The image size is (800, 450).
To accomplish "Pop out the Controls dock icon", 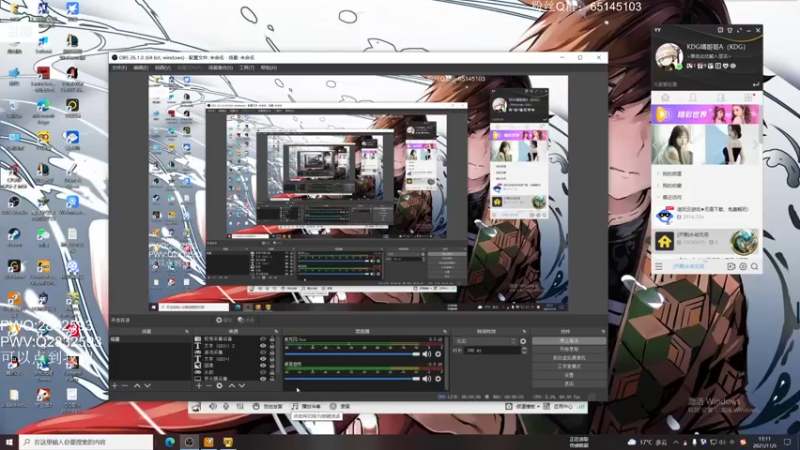I will 603,332.
